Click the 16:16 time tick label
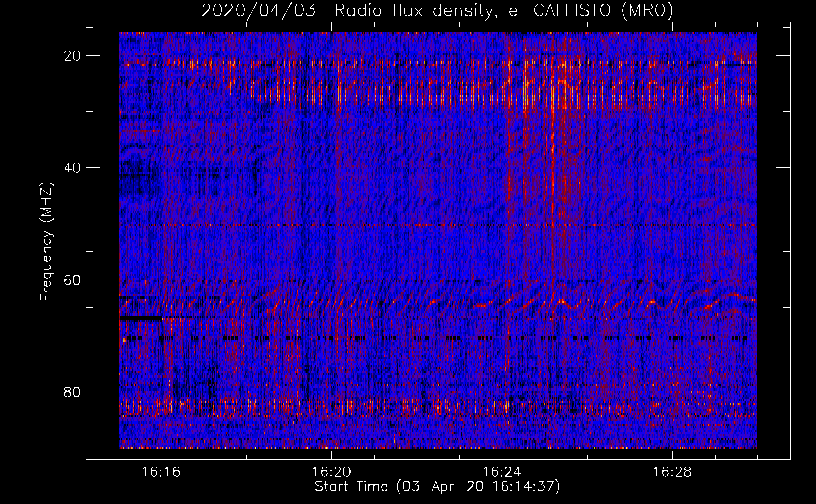This screenshot has width=816, height=504. 161,472
